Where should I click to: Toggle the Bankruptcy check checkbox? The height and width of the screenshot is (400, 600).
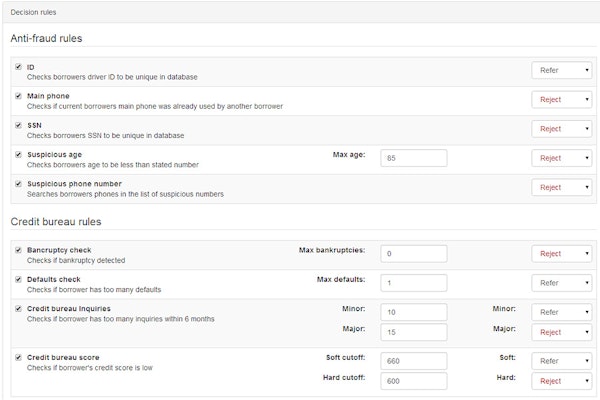18,250
